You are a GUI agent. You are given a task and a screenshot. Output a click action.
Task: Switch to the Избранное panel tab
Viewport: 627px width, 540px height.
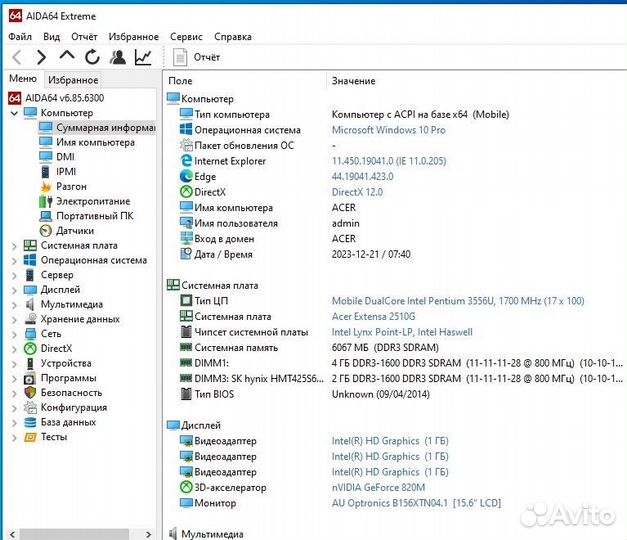coord(73,80)
